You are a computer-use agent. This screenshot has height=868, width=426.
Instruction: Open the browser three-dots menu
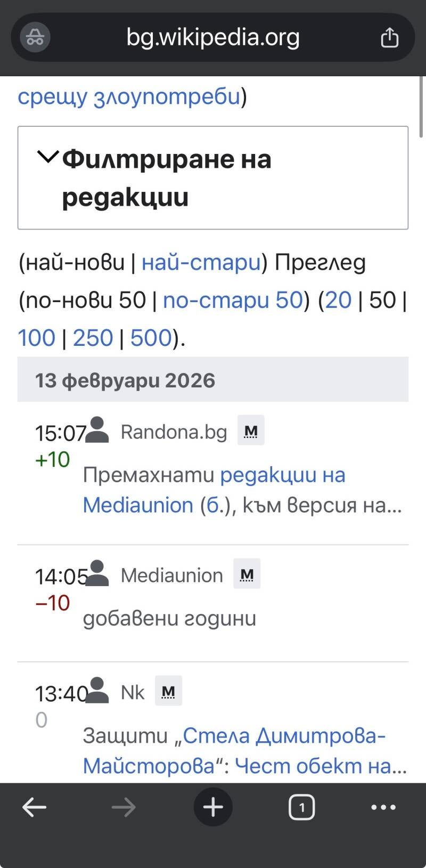coord(383,808)
